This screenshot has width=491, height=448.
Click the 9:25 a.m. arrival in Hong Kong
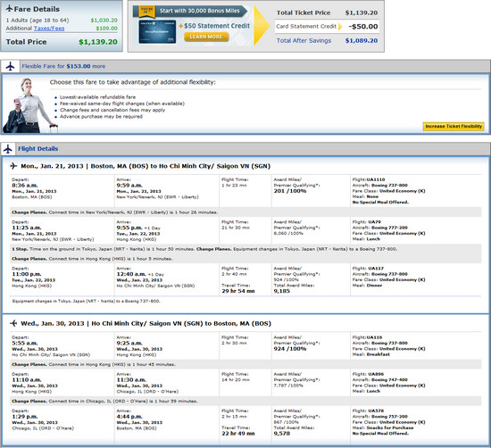coord(129,343)
